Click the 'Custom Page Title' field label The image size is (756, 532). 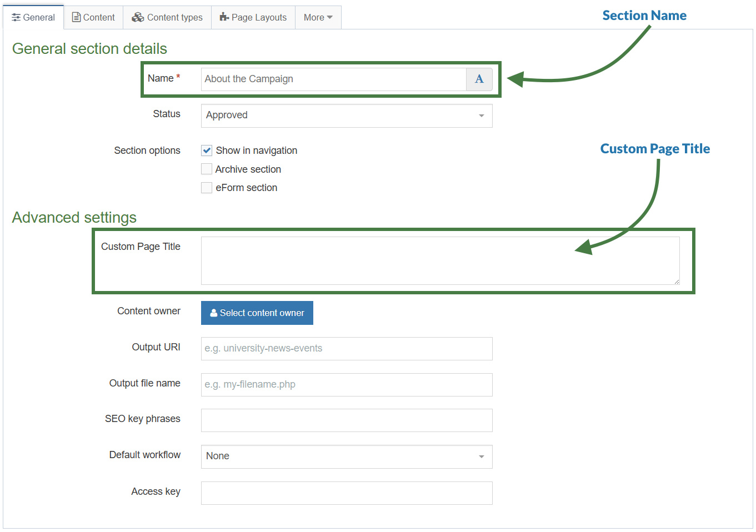point(141,247)
